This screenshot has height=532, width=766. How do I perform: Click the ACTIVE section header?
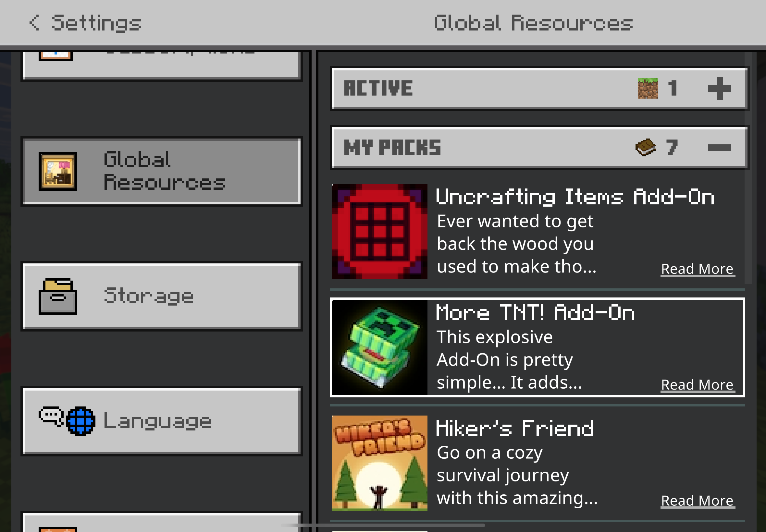pyautogui.click(x=539, y=89)
